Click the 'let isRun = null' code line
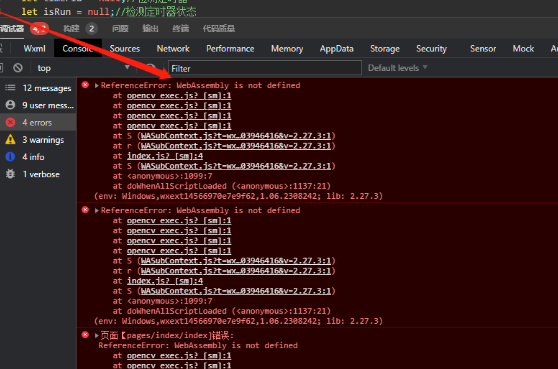This screenshot has width=558, height=369. point(109,12)
